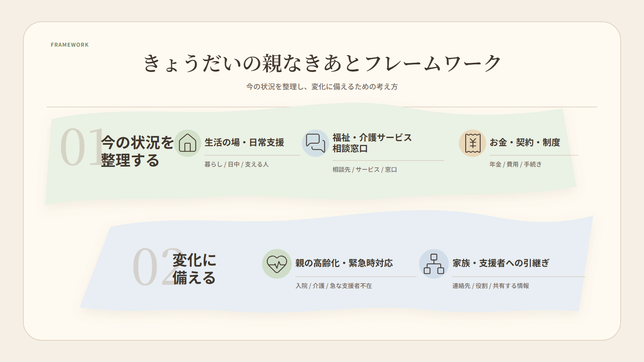Click the yen receipt icon for お金・契約・制度

(473, 143)
